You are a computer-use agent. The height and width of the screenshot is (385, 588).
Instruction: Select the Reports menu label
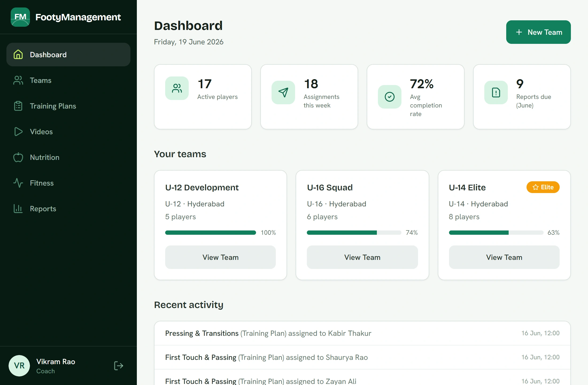(x=43, y=209)
